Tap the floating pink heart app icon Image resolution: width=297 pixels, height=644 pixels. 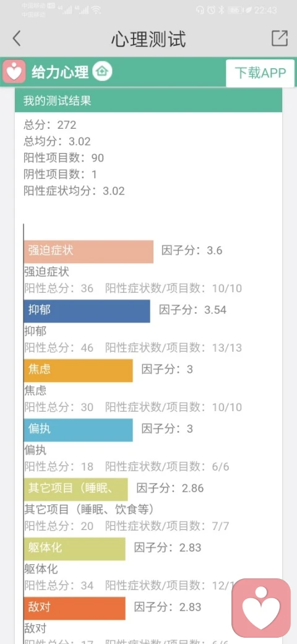point(261,608)
